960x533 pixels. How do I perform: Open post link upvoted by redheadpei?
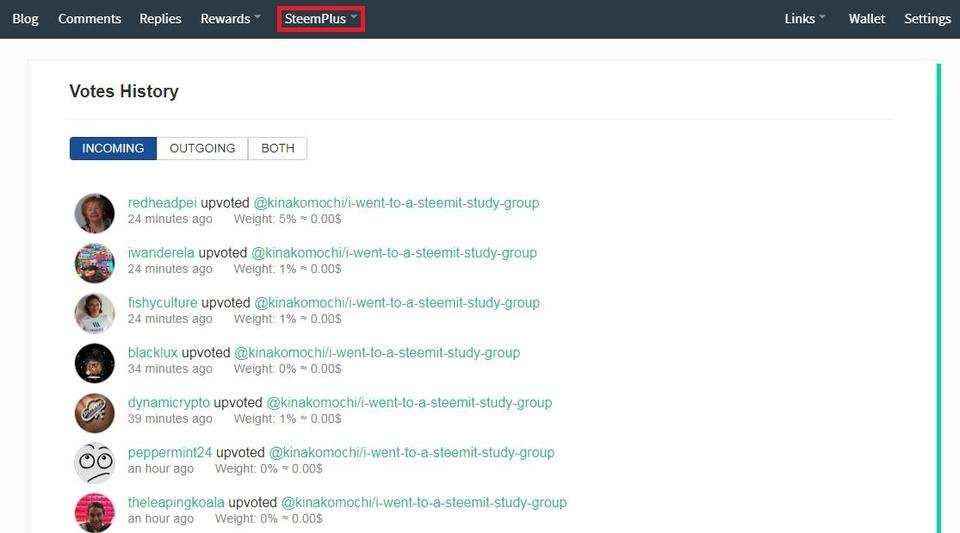click(396, 203)
